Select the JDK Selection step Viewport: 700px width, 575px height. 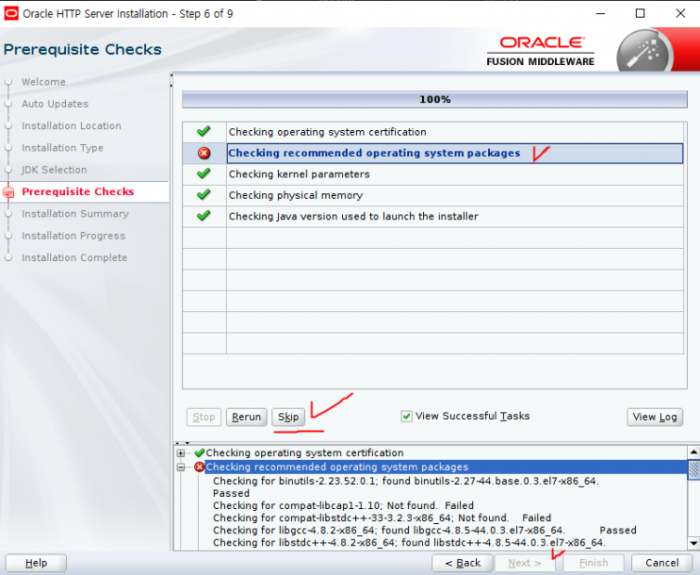(x=54, y=170)
